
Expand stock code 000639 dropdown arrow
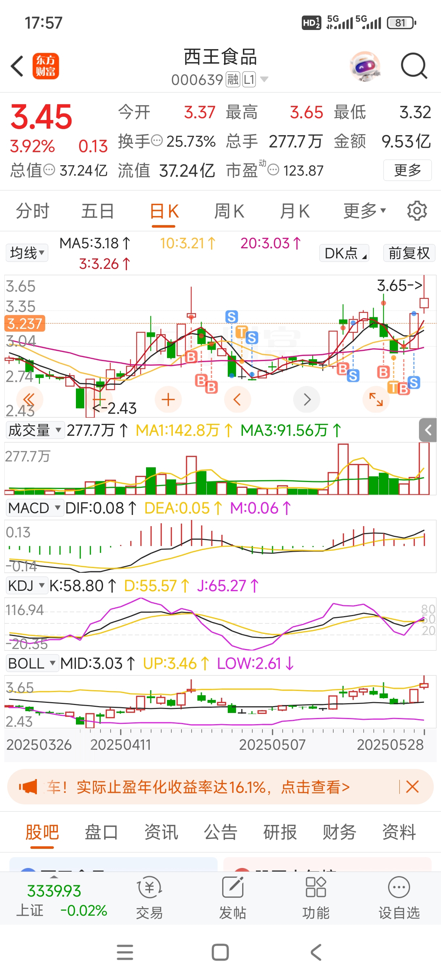tap(264, 79)
